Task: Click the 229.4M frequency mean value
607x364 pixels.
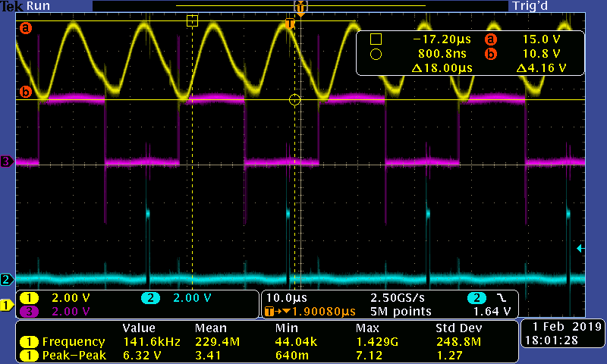Action: tap(217, 342)
